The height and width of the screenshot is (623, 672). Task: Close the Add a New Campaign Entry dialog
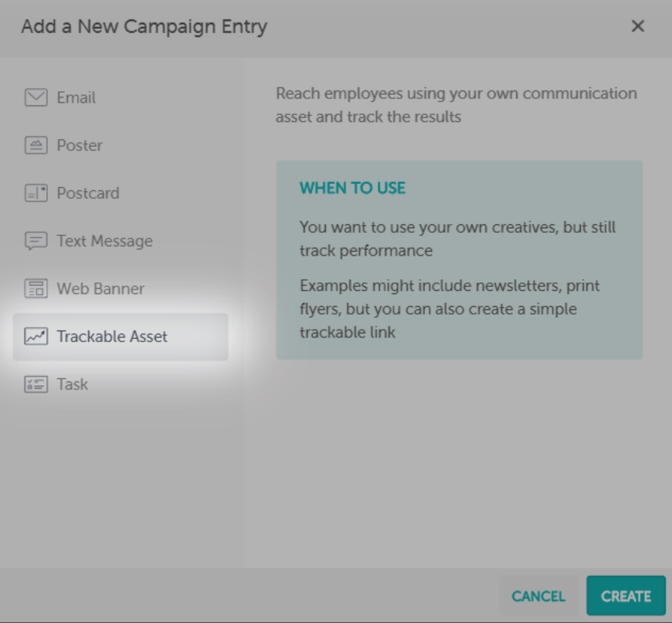638,27
